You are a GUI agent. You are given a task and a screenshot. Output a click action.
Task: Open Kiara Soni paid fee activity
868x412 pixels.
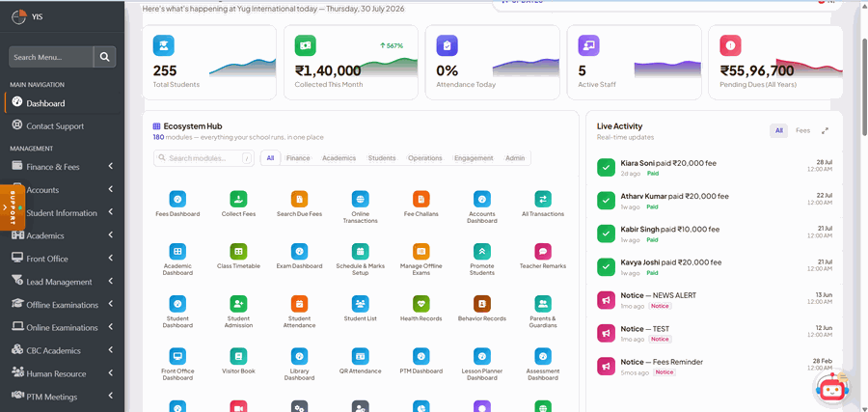point(715,168)
